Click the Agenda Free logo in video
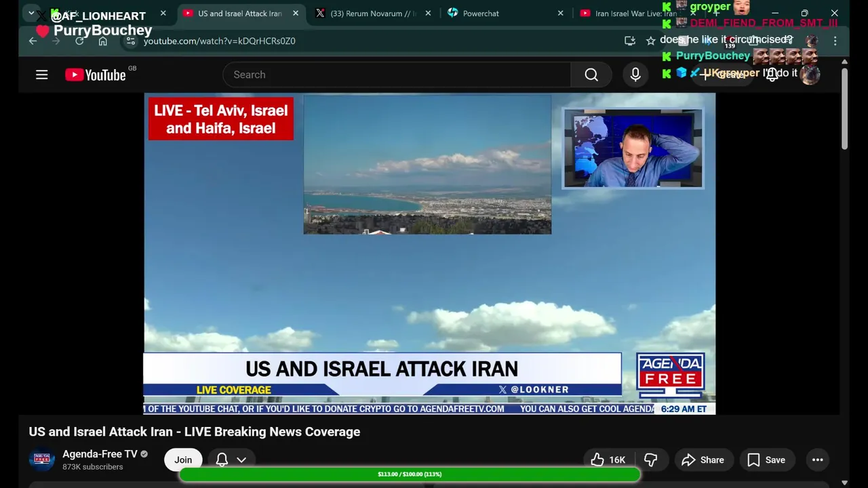This screenshot has height=488, width=868. point(670,375)
